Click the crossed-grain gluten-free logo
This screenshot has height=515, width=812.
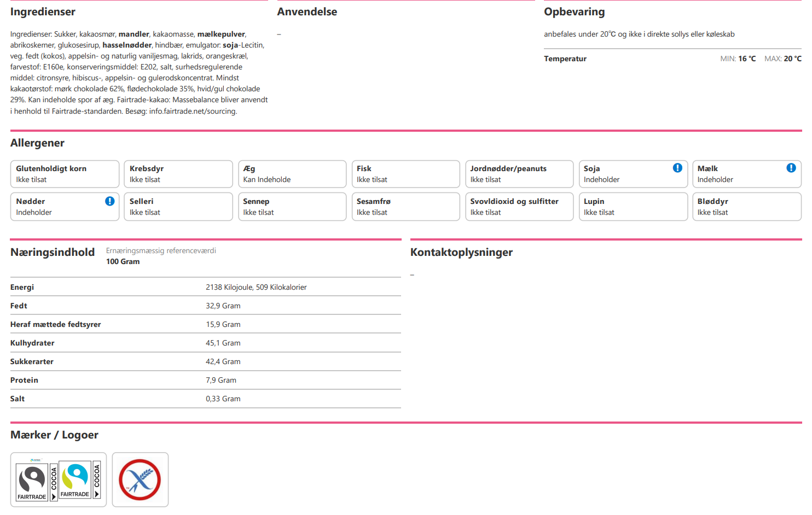[140, 479]
